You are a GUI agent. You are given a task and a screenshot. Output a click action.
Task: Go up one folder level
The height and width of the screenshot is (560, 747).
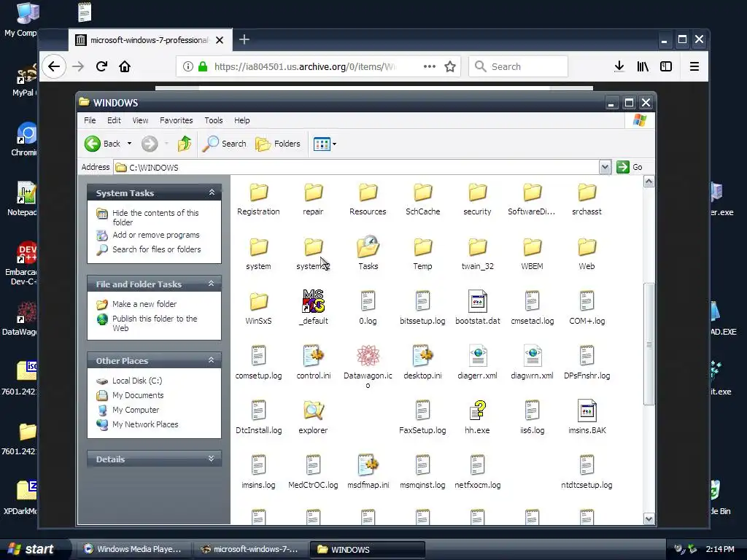point(185,144)
